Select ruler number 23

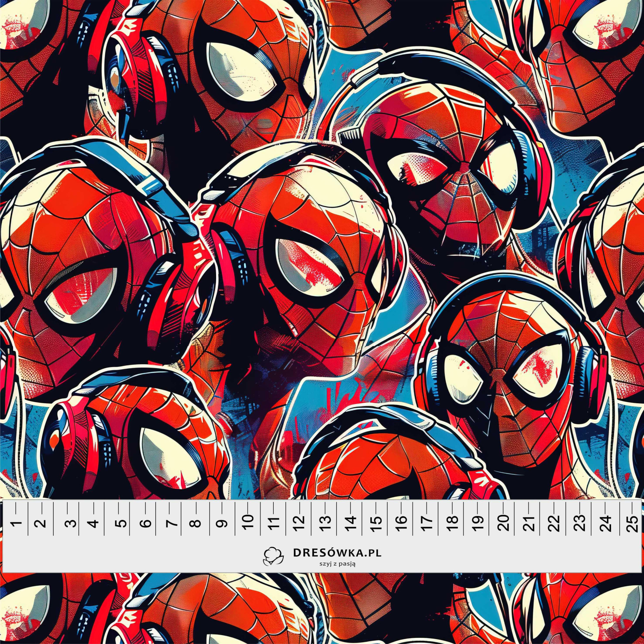[580, 523]
